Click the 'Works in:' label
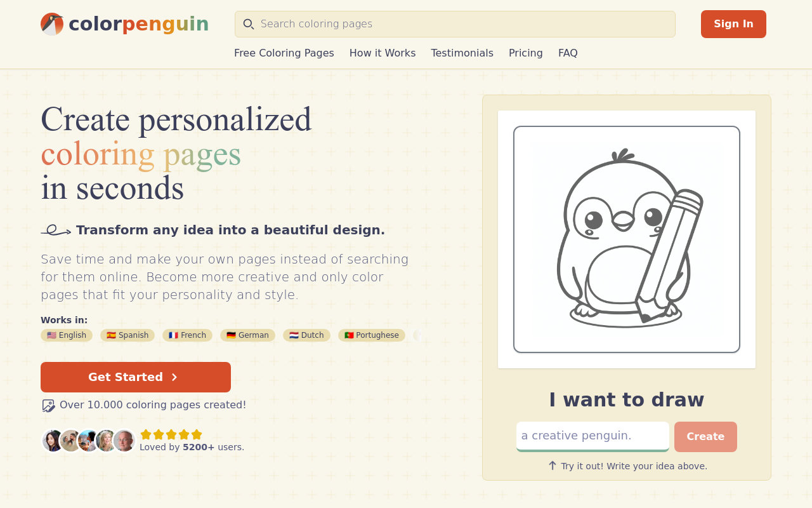This screenshot has width=812, height=508. [64, 320]
